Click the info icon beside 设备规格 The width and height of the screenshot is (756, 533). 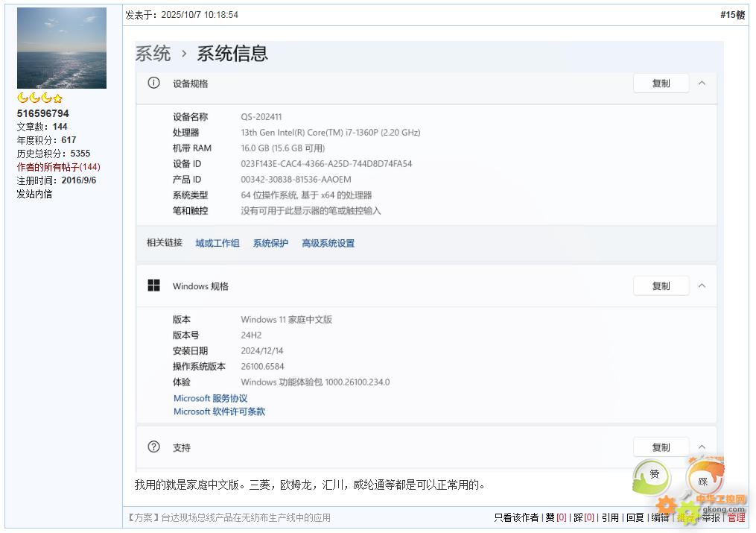coord(153,83)
